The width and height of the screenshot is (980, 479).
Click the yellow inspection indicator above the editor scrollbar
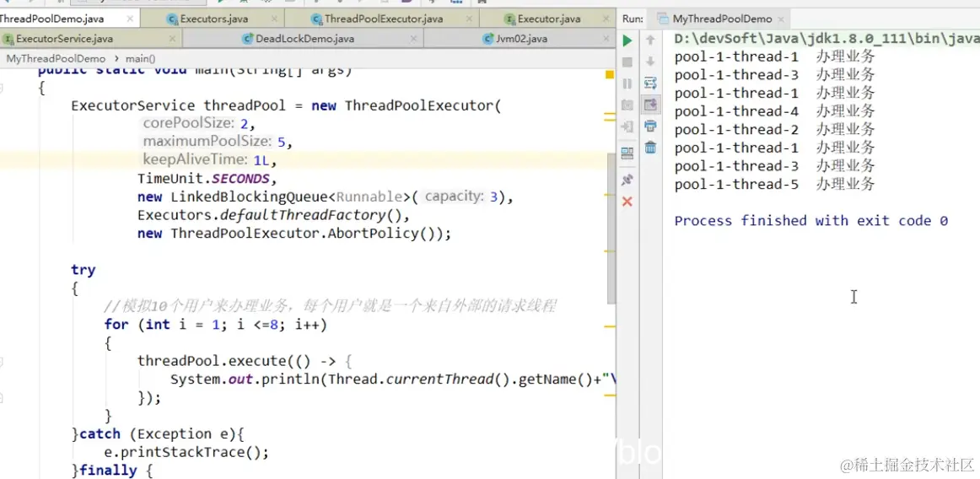(610, 74)
